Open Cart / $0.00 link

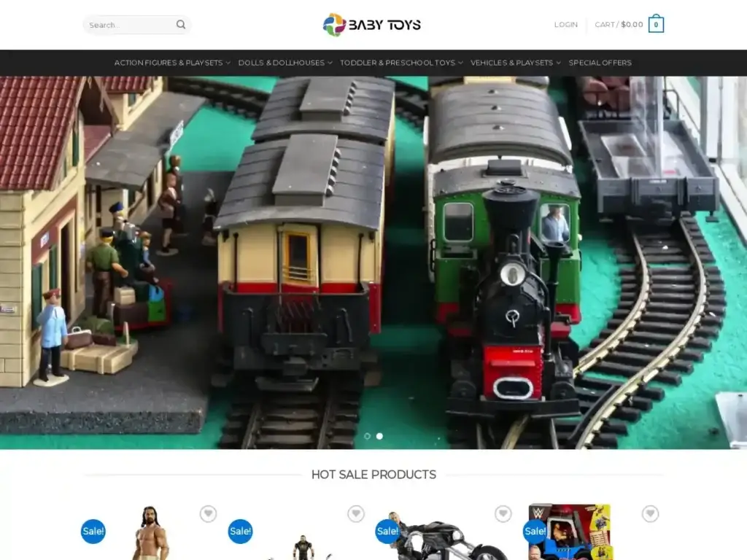[x=619, y=25]
